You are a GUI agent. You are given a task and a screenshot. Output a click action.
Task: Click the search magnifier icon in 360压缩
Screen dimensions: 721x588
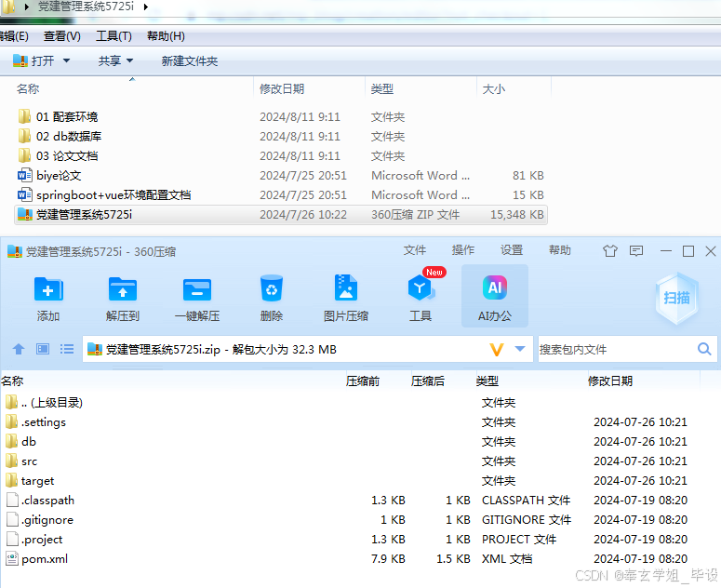click(704, 349)
